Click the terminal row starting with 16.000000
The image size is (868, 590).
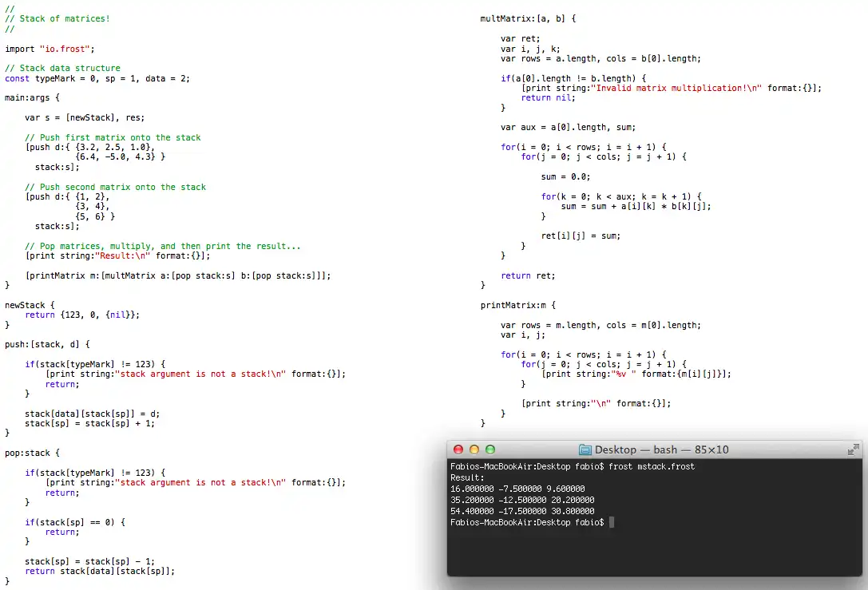coord(517,489)
